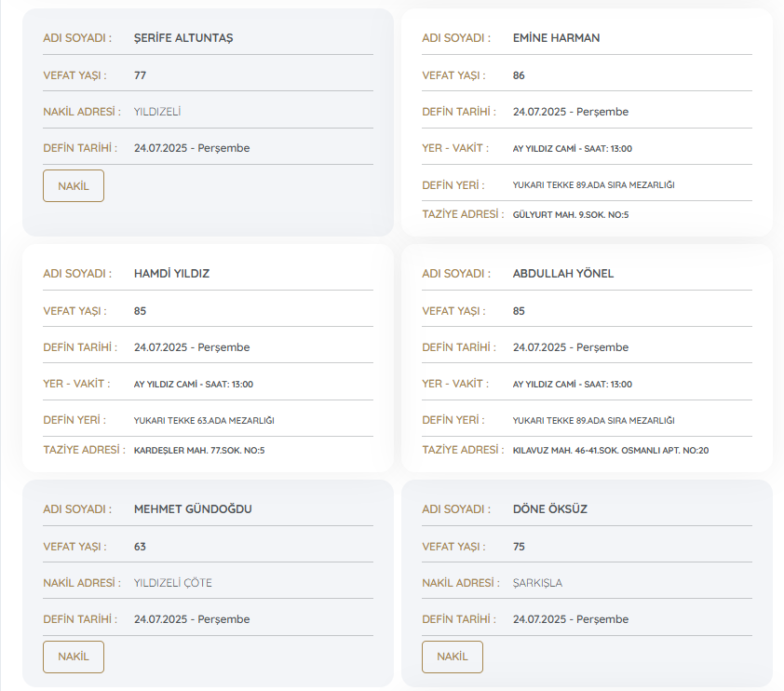Select the name HAMDİ YILDIZ
The height and width of the screenshot is (691, 784).
click(171, 274)
